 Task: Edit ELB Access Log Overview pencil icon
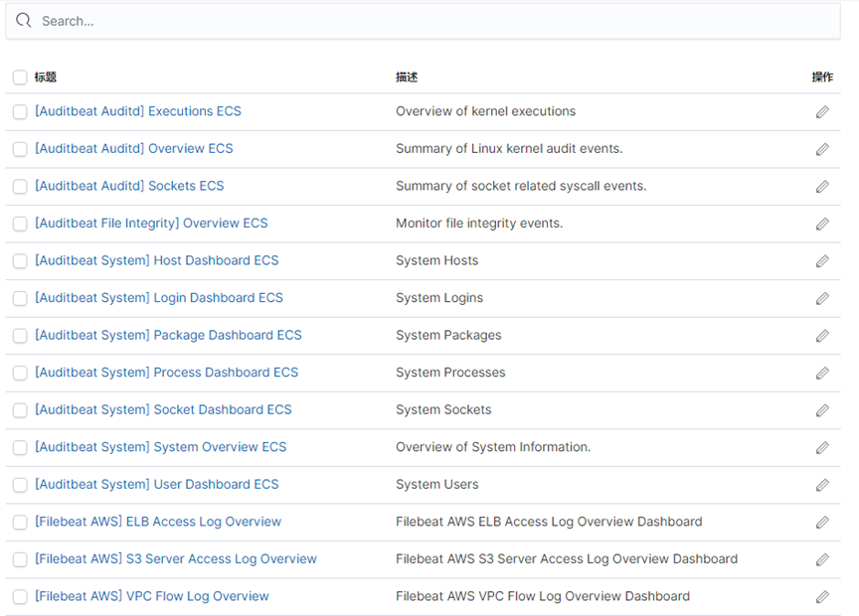(822, 522)
